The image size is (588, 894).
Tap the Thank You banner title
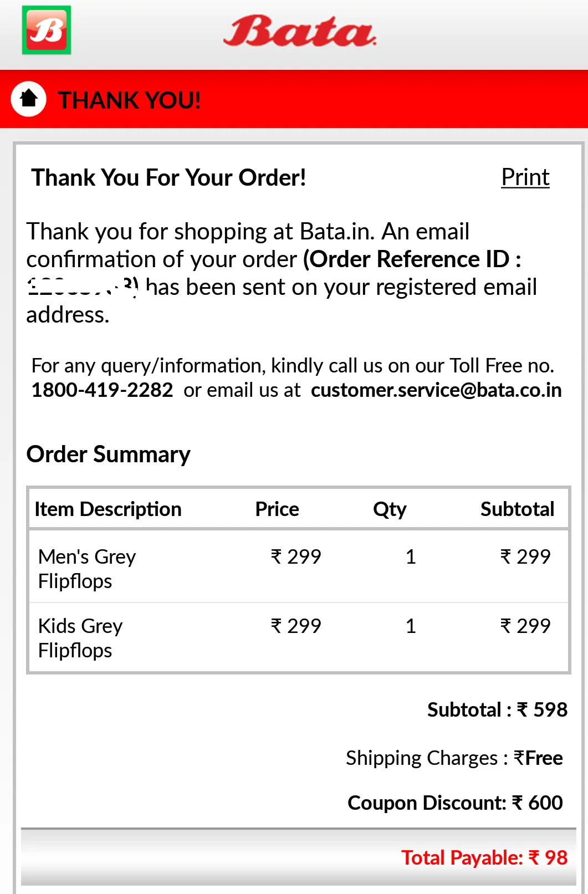[129, 100]
